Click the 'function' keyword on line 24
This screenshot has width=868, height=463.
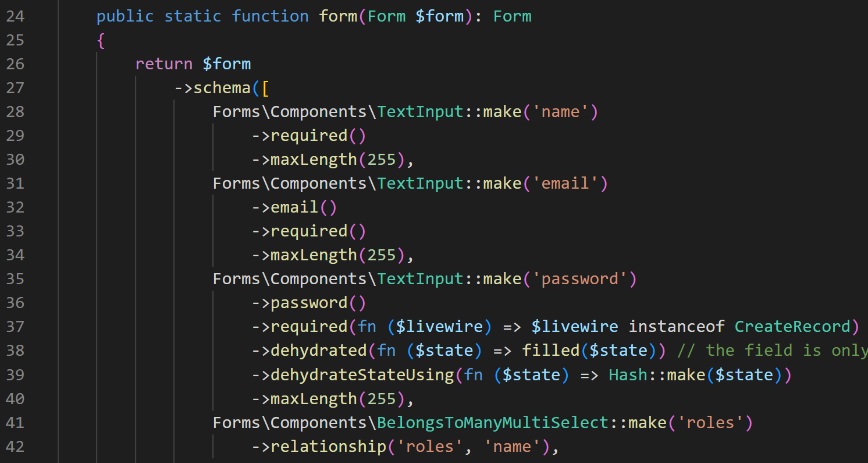[270, 16]
